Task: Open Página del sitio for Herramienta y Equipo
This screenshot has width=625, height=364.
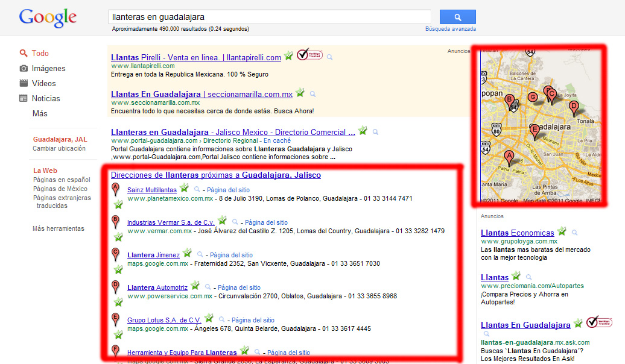Action: 288,353
